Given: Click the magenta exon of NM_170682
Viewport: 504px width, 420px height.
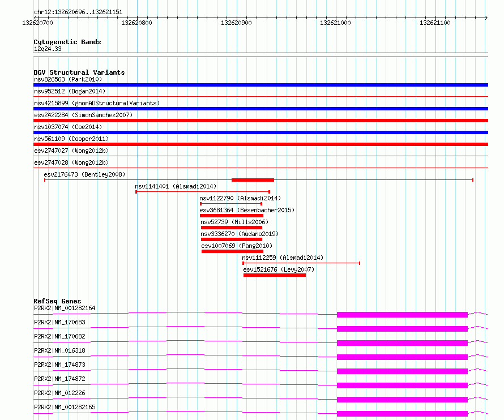Looking at the screenshot, I should (x=402, y=343).
